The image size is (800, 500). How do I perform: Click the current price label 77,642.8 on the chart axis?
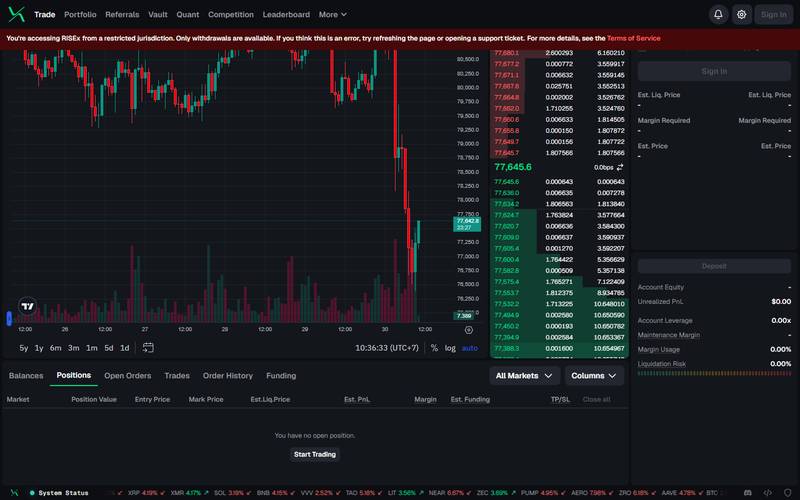(x=467, y=224)
